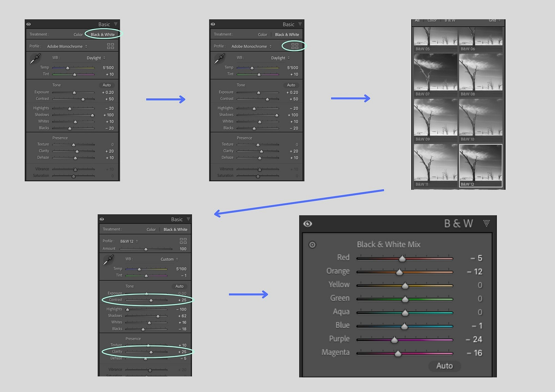The image size is (555, 392).
Task: Toggle the eye icon on the B & W panel
Action: (x=308, y=224)
